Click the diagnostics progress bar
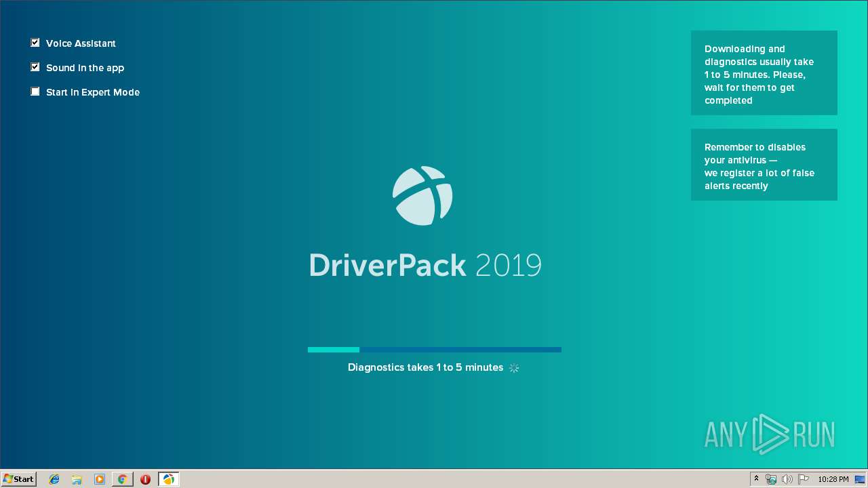 pyautogui.click(x=434, y=350)
